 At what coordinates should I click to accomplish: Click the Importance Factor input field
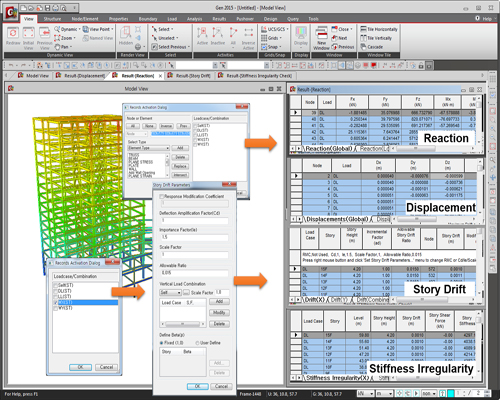195,237
